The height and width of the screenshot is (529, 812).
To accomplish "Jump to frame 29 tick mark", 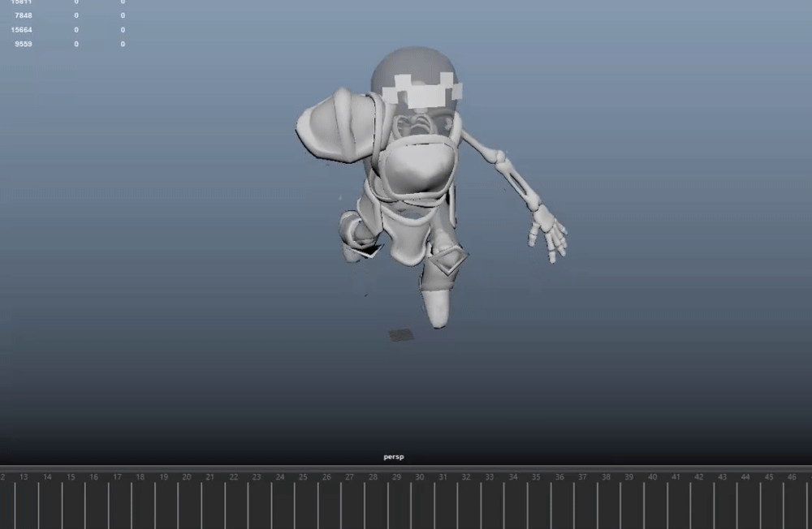I will click(396, 477).
